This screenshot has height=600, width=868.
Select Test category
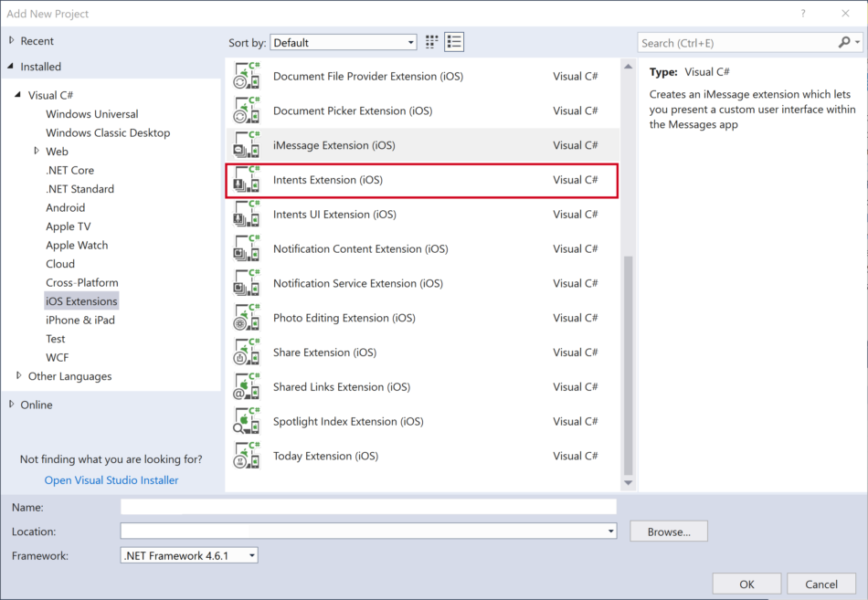pos(56,339)
